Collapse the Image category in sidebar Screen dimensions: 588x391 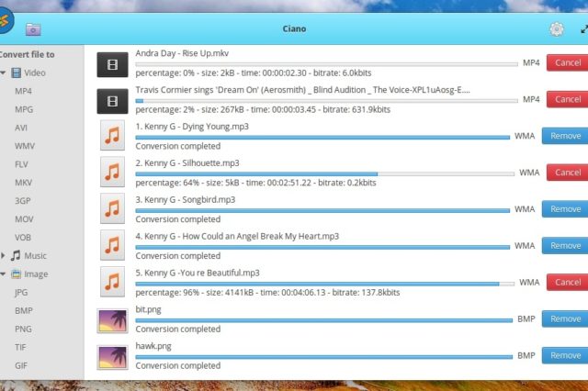tap(4, 274)
